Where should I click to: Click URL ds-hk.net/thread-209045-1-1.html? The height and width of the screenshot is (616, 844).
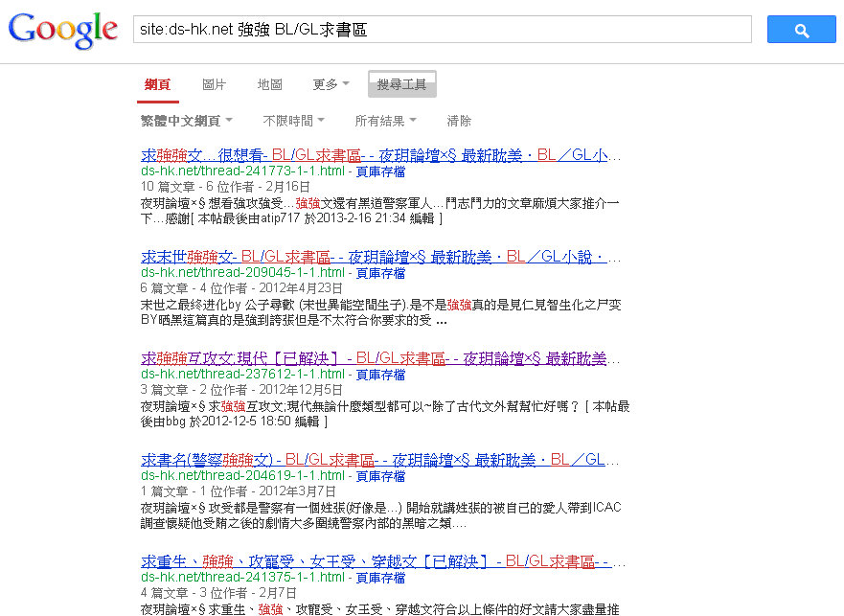pos(242,273)
